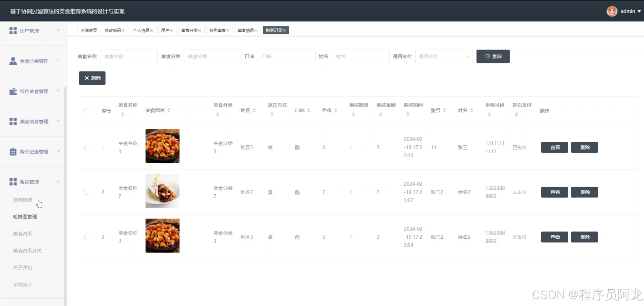This screenshot has width=644, height=306.
Task: Click 删除 button for row 1 张三
Action: (584, 147)
